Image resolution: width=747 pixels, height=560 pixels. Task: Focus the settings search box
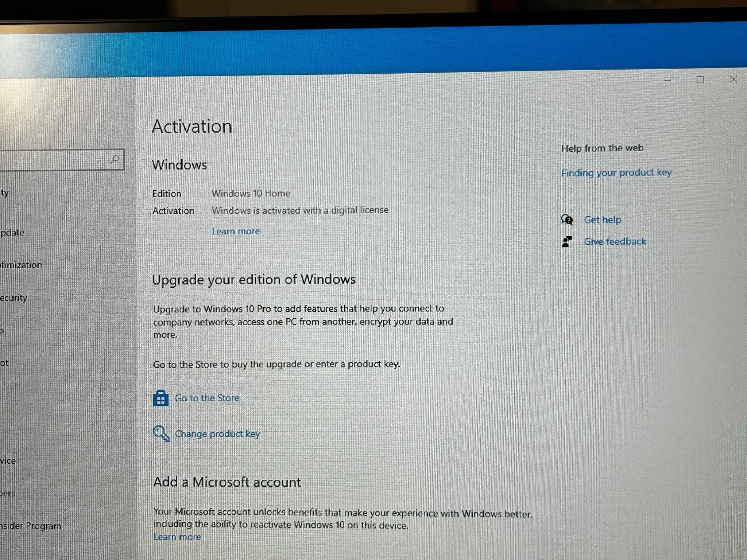tap(62, 159)
